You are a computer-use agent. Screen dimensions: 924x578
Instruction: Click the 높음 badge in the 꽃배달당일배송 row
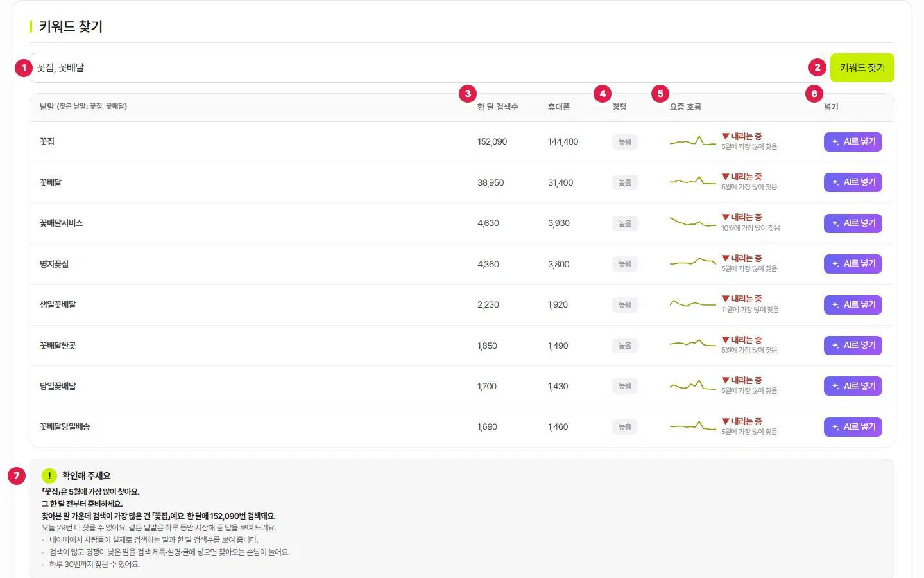coord(625,427)
